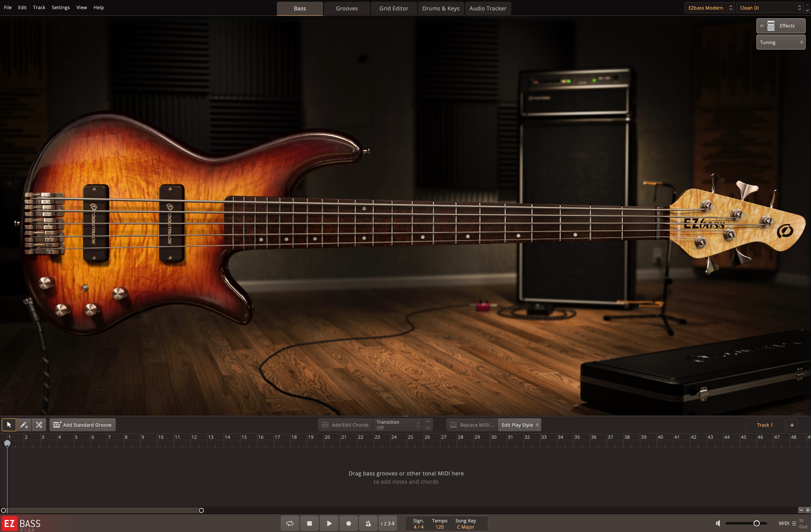Toggle loop playback

[290, 523]
